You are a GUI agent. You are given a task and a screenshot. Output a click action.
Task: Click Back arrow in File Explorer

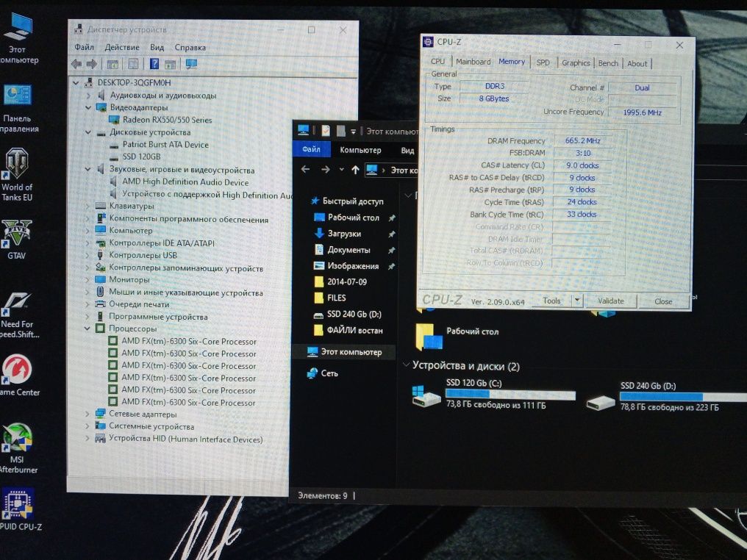pyautogui.click(x=305, y=169)
